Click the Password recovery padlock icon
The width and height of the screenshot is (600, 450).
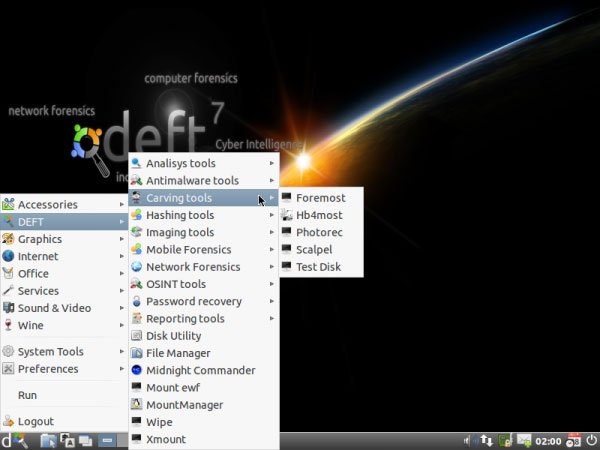pos(136,301)
